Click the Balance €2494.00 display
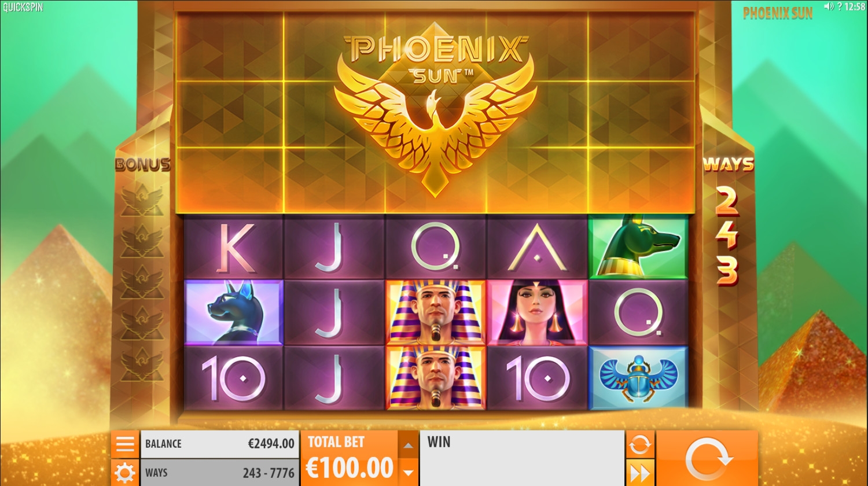The image size is (868, 486). coord(220,444)
